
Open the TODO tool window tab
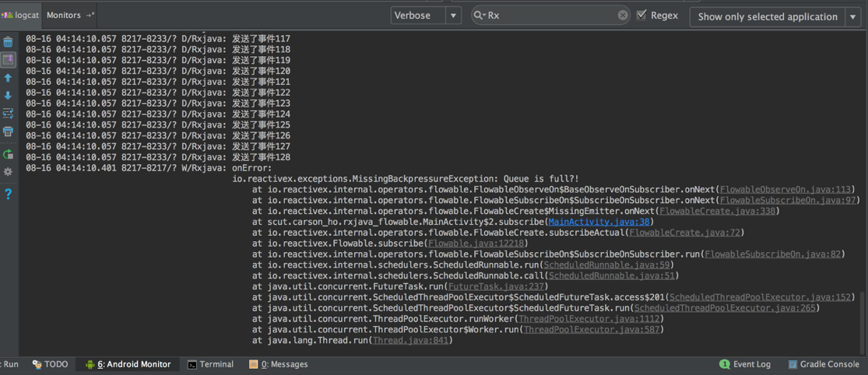point(51,364)
